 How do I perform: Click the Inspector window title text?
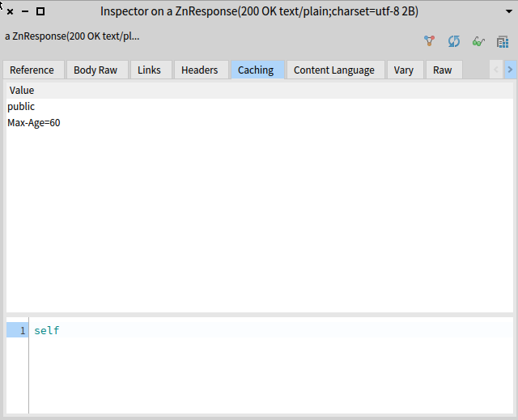pos(259,11)
